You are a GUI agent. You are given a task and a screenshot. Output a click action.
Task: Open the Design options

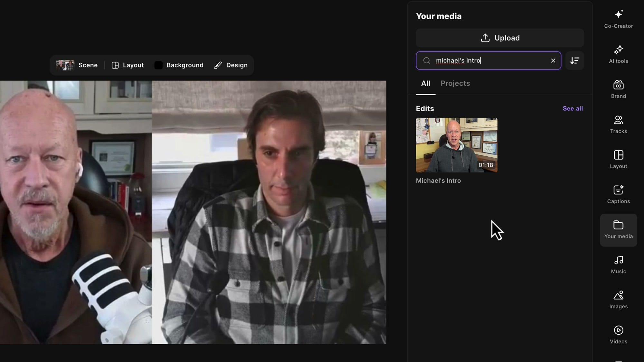[x=231, y=65]
